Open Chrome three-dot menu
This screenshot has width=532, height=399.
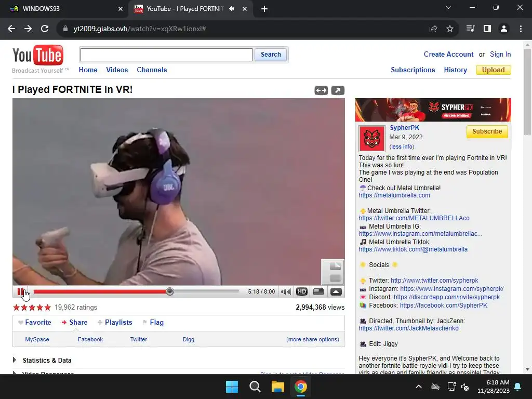tap(521, 29)
